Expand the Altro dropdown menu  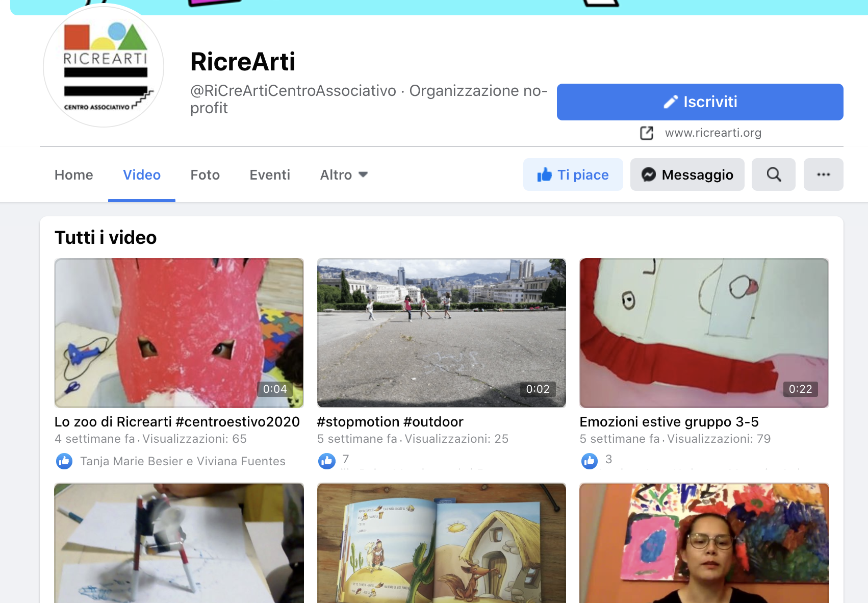point(344,175)
